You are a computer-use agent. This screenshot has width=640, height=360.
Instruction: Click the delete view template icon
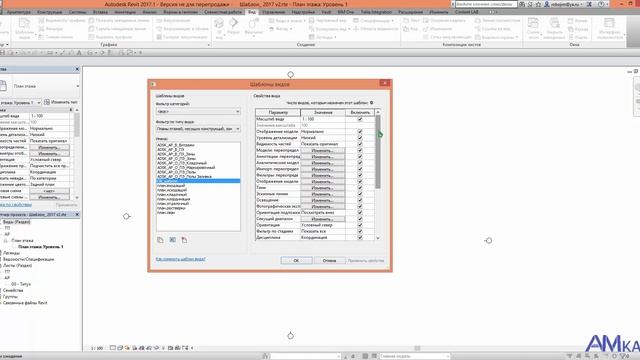[x=184, y=240]
